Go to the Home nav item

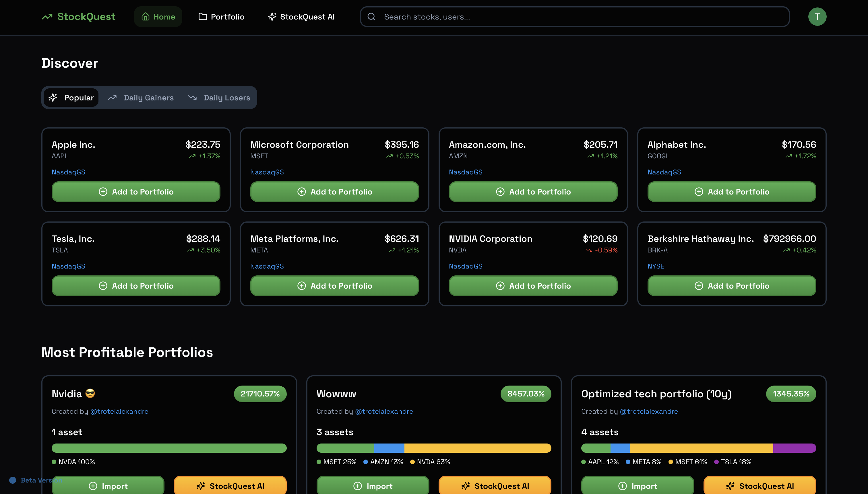[x=158, y=17]
